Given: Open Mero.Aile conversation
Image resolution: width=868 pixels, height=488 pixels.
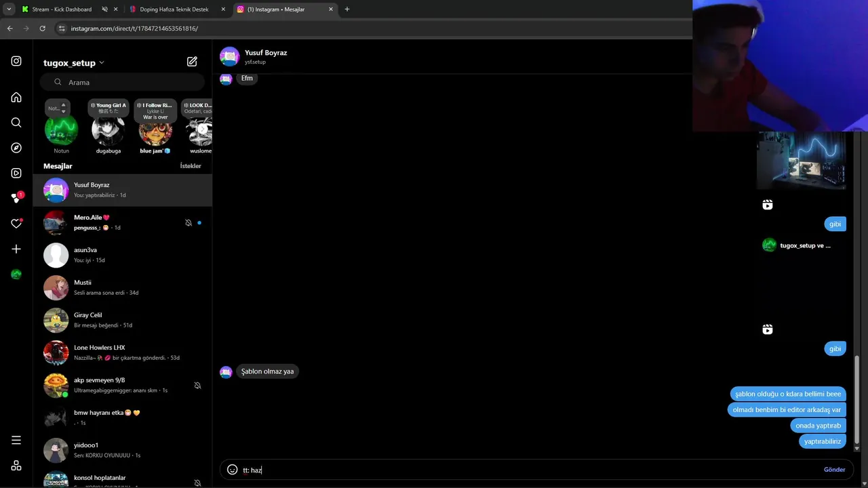Looking at the screenshot, I should (x=123, y=222).
